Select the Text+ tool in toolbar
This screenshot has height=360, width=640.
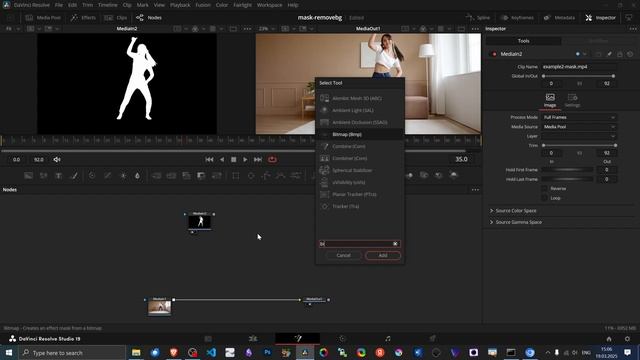[59, 176]
